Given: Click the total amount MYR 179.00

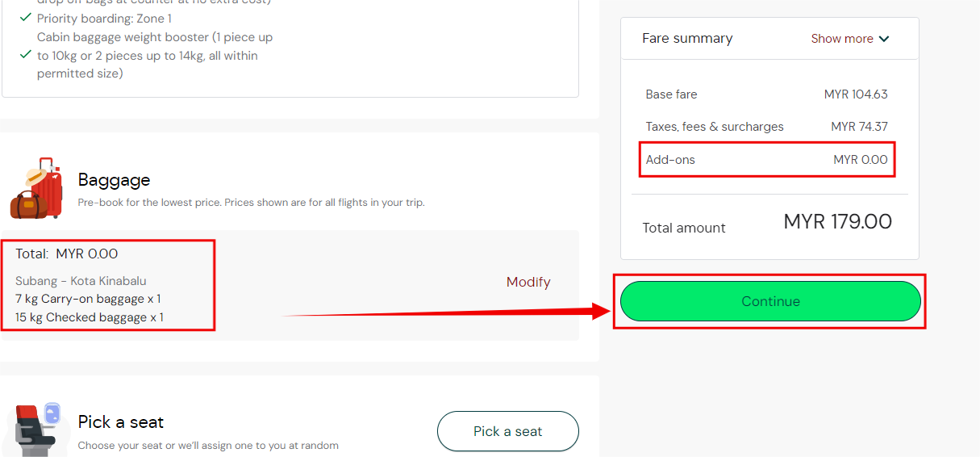Looking at the screenshot, I should pos(837,222).
